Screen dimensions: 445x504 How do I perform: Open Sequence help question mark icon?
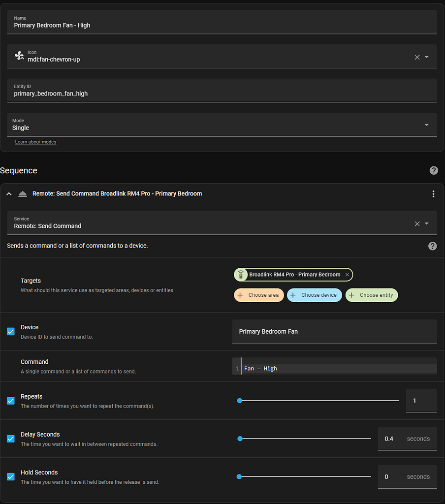point(434,170)
